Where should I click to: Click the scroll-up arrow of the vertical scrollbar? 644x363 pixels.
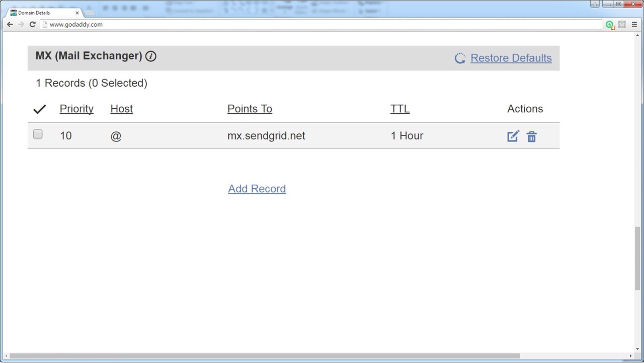pyautogui.click(x=638, y=35)
